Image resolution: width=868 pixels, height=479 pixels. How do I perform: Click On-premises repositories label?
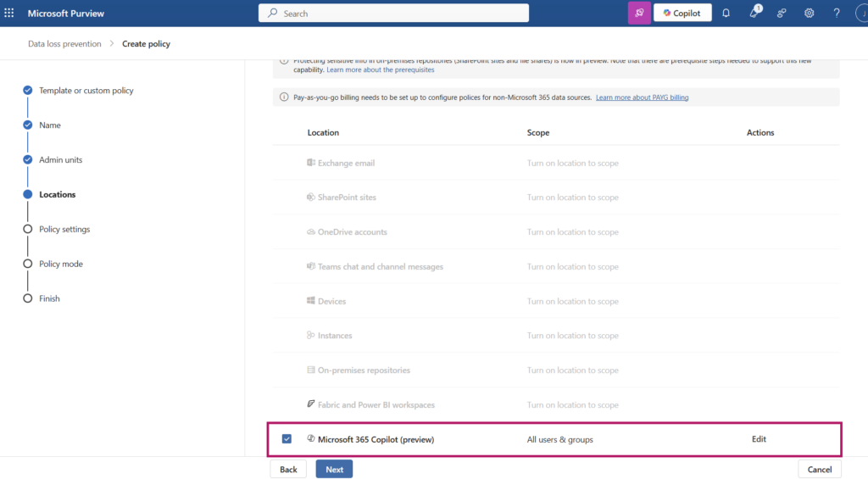point(364,370)
